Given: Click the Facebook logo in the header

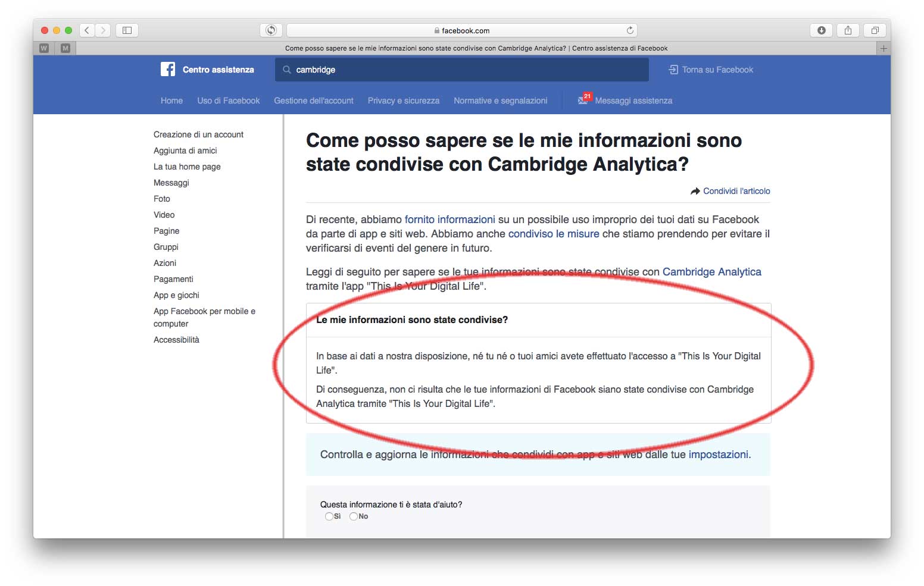Looking at the screenshot, I should click(x=168, y=70).
